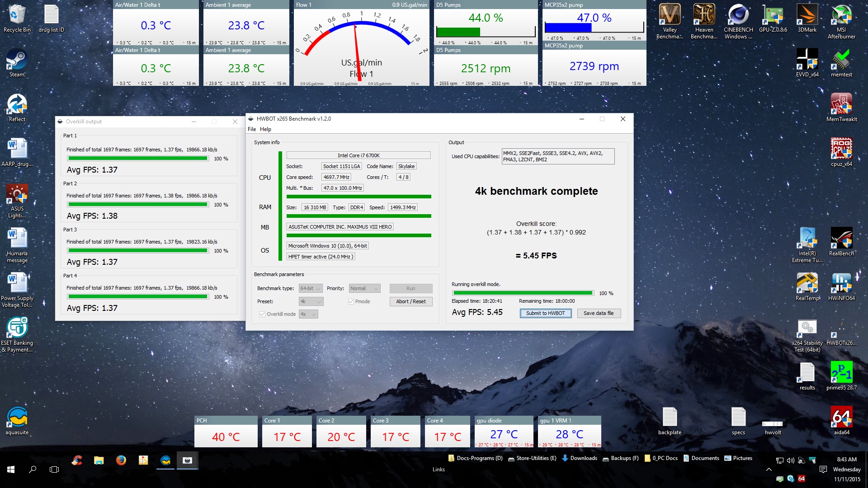Click the Abort / Reset button
The height and width of the screenshot is (488, 868).
pos(411,301)
